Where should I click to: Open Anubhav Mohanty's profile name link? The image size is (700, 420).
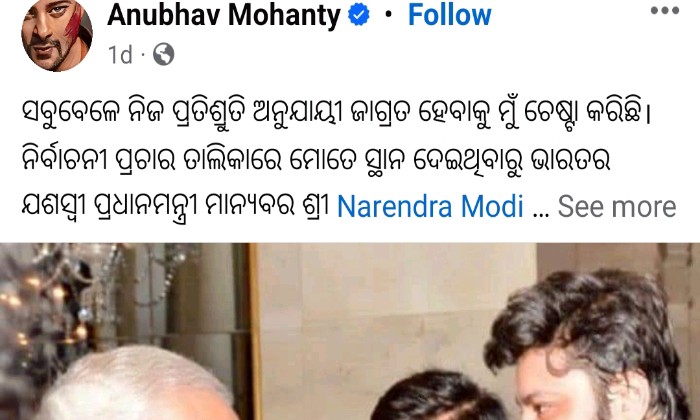click(224, 16)
